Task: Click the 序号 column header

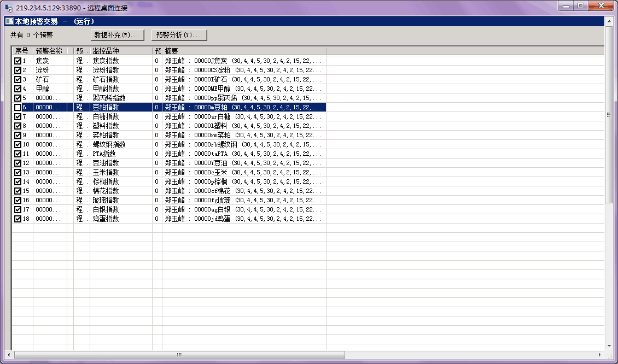Action: [22, 51]
